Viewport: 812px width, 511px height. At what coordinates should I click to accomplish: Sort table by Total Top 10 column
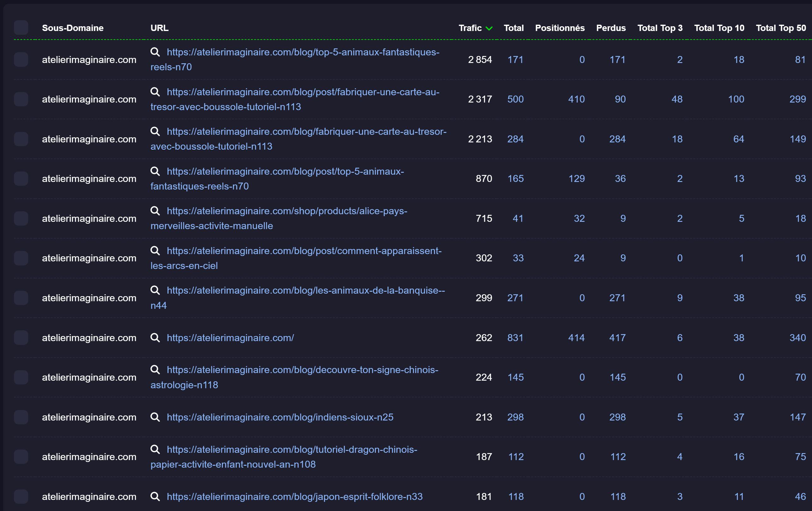click(x=719, y=28)
